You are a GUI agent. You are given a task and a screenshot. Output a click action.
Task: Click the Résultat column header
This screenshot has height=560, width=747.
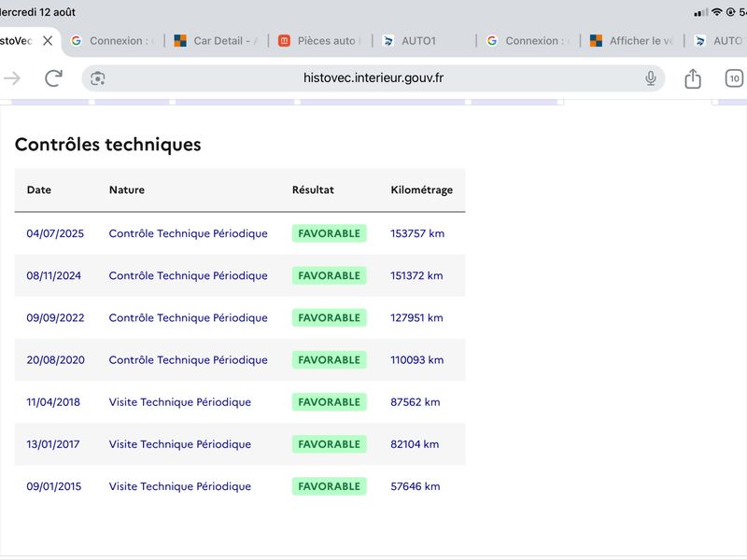[313, 189]
